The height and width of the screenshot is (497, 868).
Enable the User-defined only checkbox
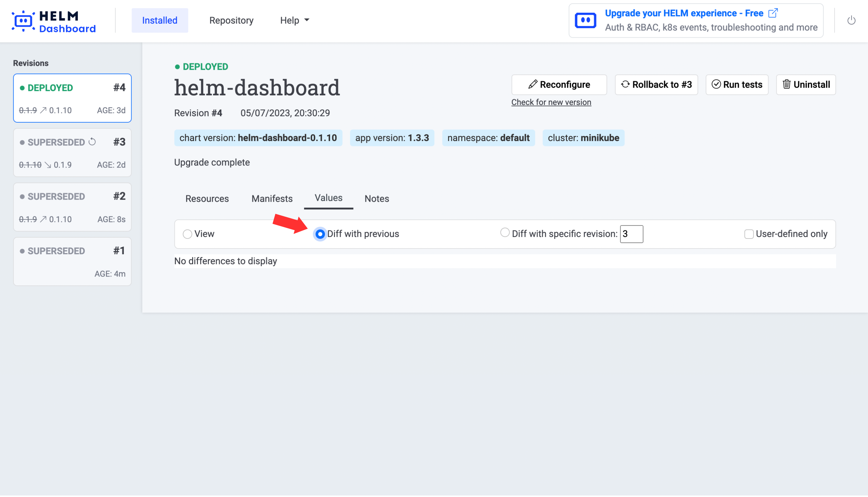coord(749,234)
